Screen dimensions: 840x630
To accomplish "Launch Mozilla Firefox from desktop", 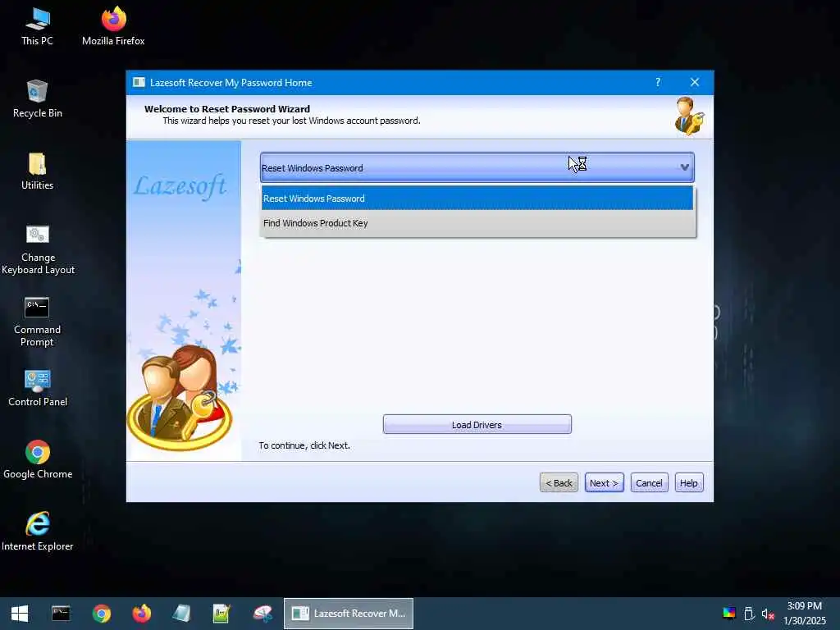I will pos(113,27).
